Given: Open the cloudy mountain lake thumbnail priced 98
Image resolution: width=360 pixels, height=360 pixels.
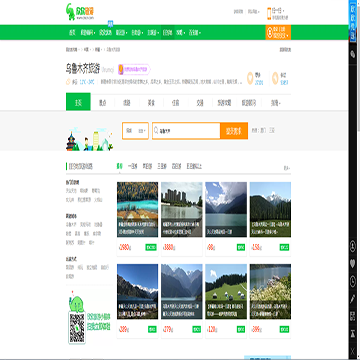Looking at the screenshot, I should click(x=226, y=209).
